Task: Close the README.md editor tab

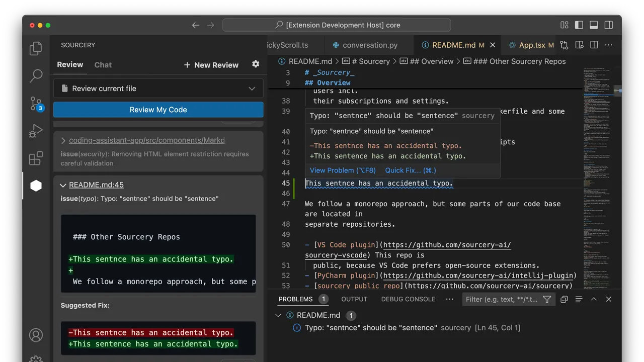Action: point(493,45)
